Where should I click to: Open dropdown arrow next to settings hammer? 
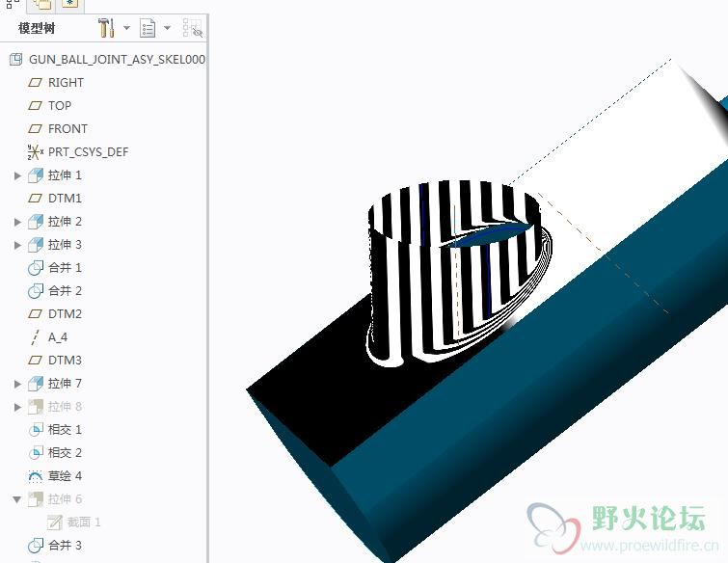click(126, 28)
